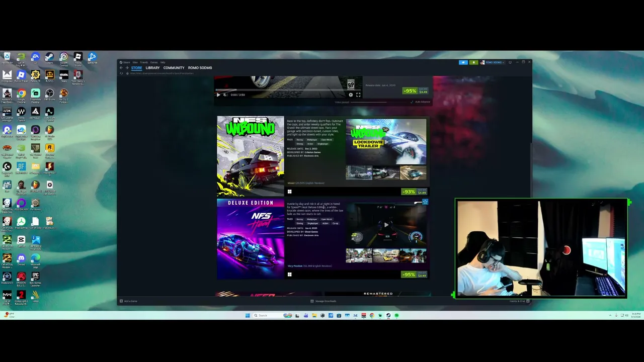Open the Friends menu in Steam
644x362 pixels.
tap(144, 62)
